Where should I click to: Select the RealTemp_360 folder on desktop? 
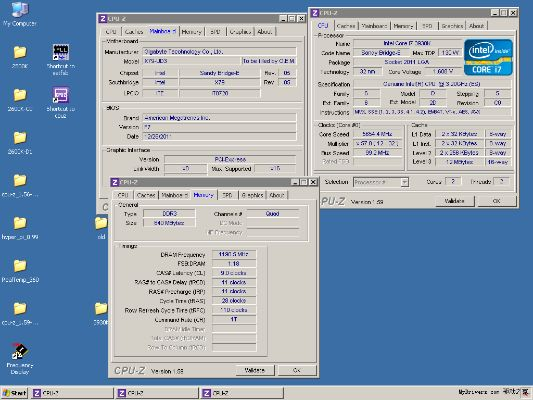(x=20, y=271)
